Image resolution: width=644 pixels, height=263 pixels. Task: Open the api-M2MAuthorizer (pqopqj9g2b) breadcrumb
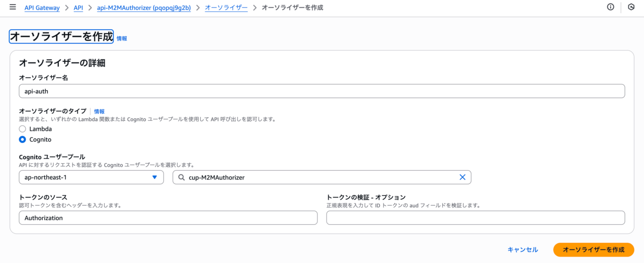point(143,8)
